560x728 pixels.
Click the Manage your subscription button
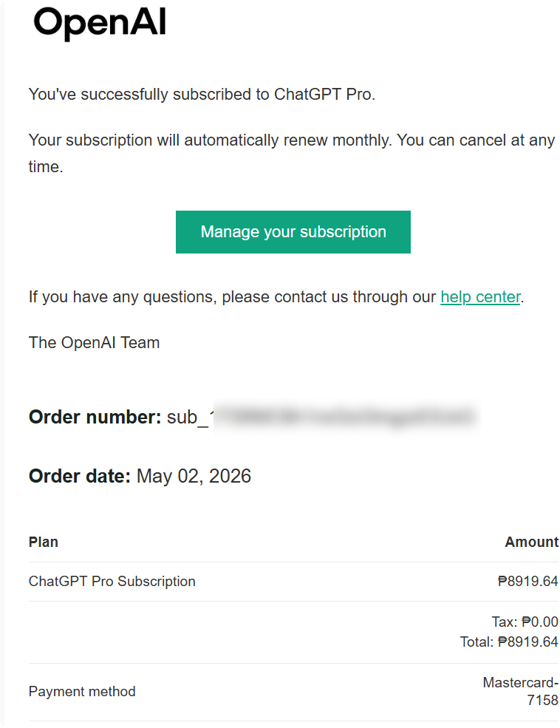[293, 231]
